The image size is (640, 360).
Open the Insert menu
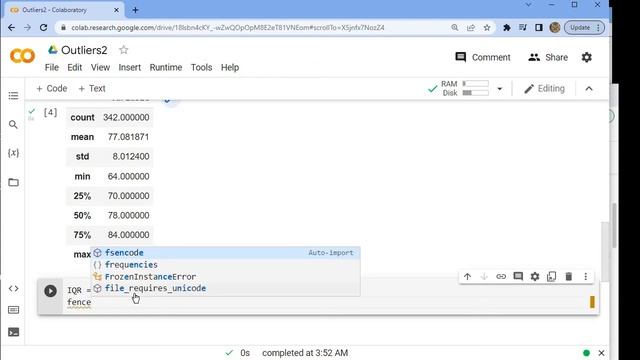coord(130,68)
